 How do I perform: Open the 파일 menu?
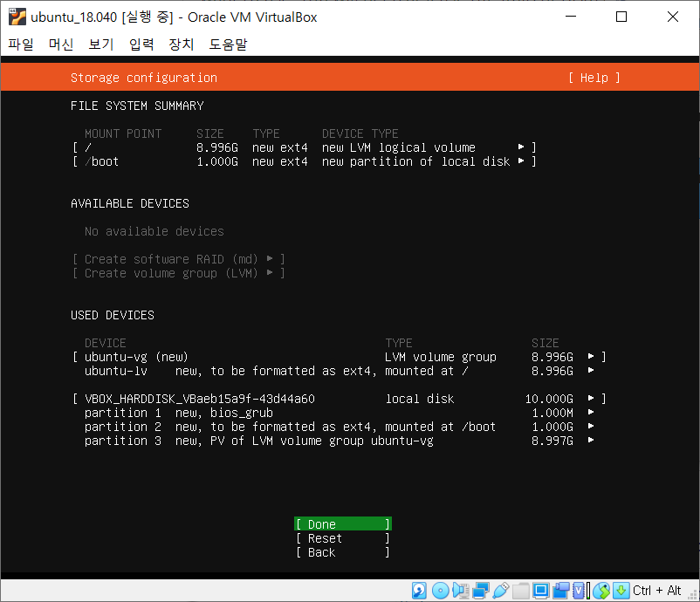click(x=21, y=44)
